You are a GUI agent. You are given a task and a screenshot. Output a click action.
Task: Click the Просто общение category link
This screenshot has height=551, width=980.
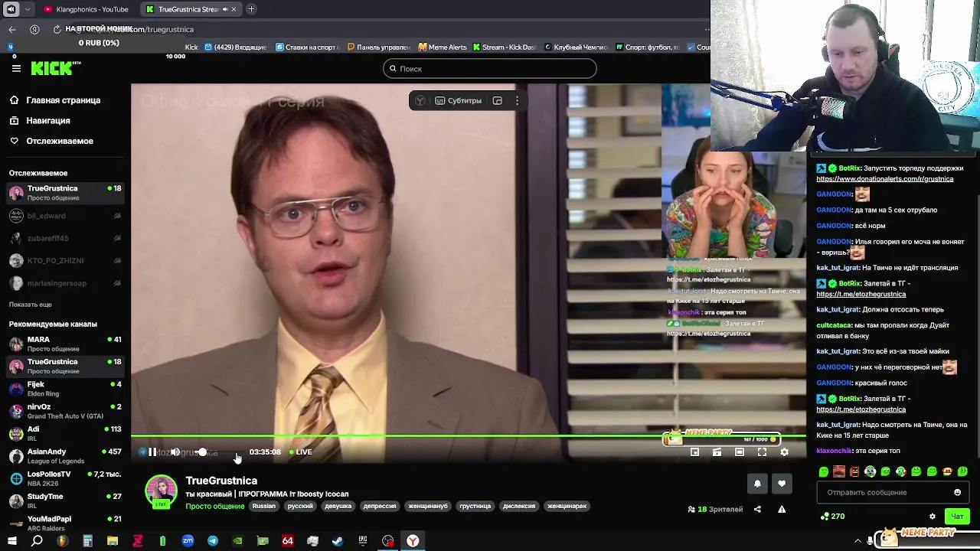[215, 506]
